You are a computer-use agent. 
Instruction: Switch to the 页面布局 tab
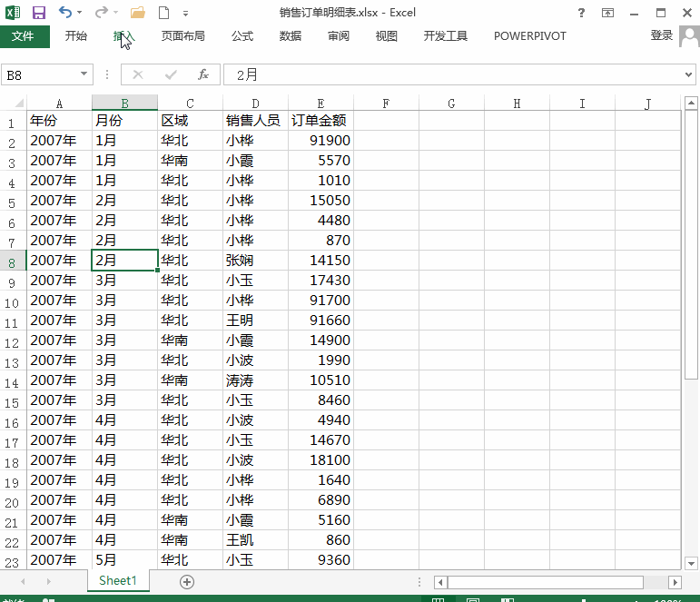[183, 36]
